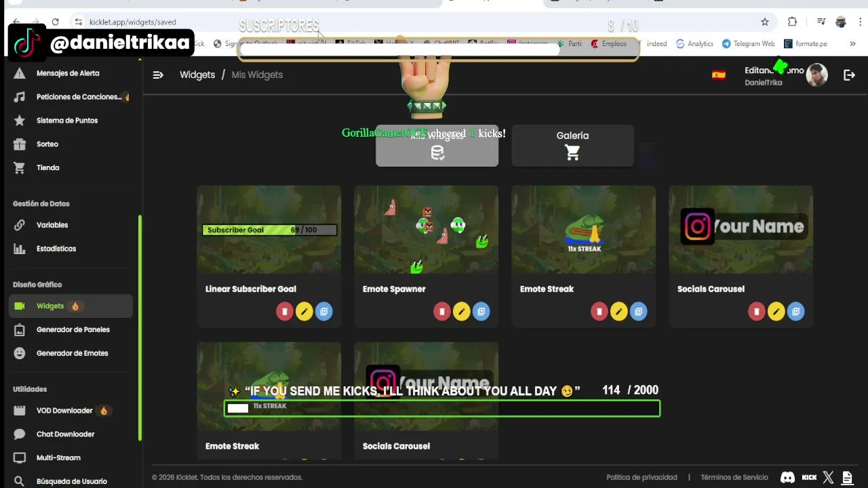Image resolution: width=868 pixels, height=488 pixels.
Task: Delete the Linear Subscriber Goal widget
Action: click(285, 311)
